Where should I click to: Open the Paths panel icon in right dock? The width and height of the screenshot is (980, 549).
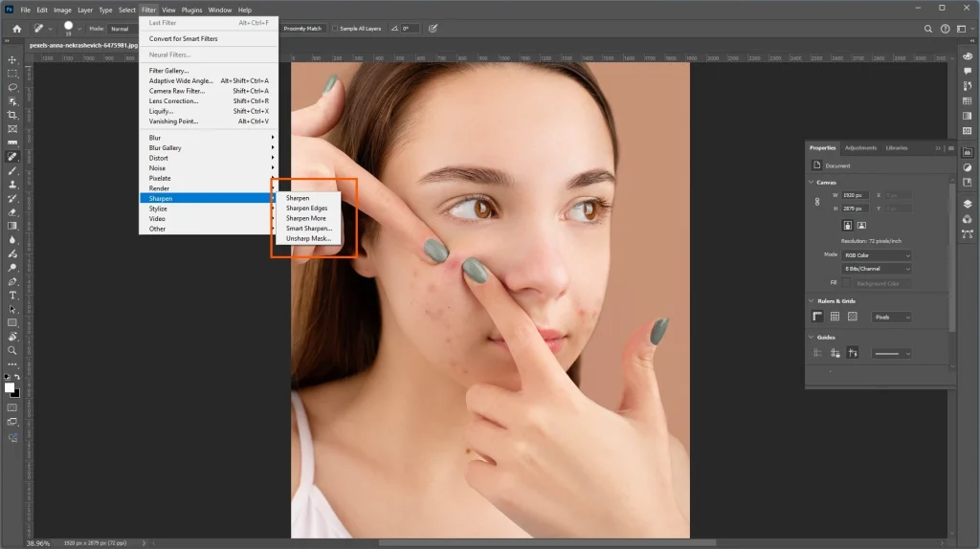[x=968, y=234]
